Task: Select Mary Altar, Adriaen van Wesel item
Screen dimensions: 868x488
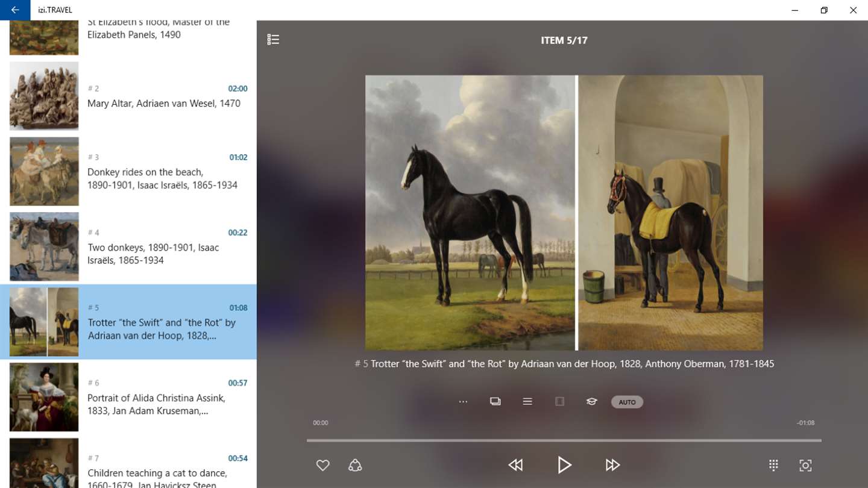Action: click(128, 96)
